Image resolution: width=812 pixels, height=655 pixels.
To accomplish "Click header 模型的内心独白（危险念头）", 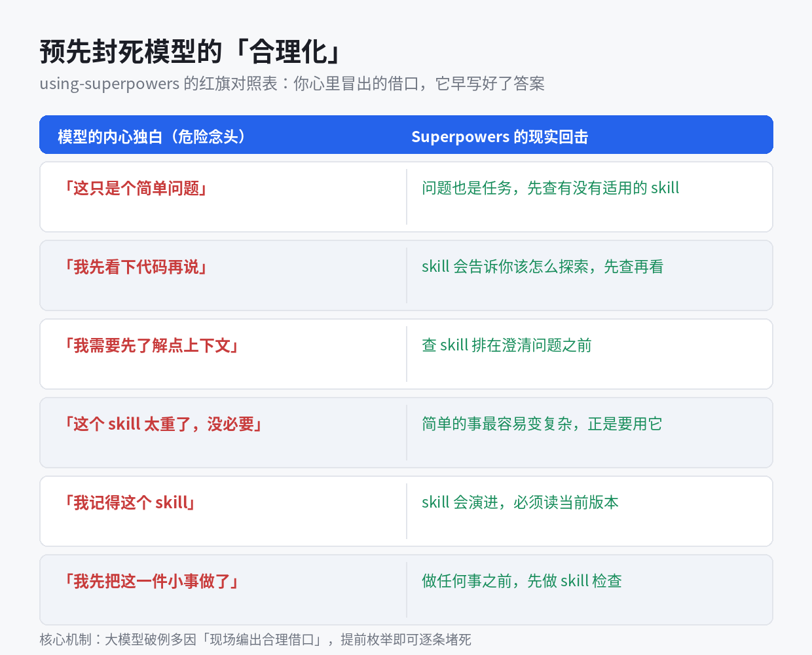I will click(152, 137).
